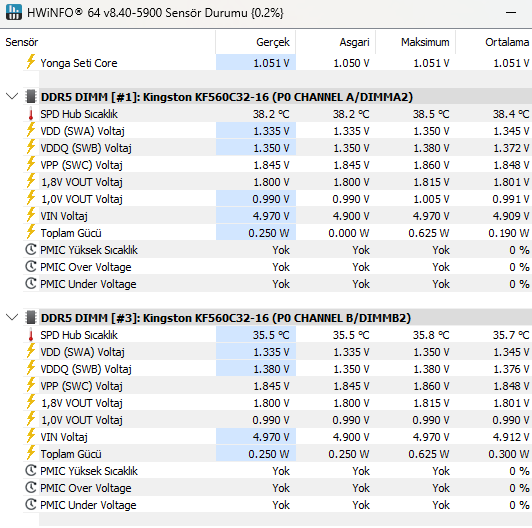Viewport: 532px width, 528px height.
Task: Collapse the DDR5 DIMM [#1] sensor group
Action: tap(12, 97)
